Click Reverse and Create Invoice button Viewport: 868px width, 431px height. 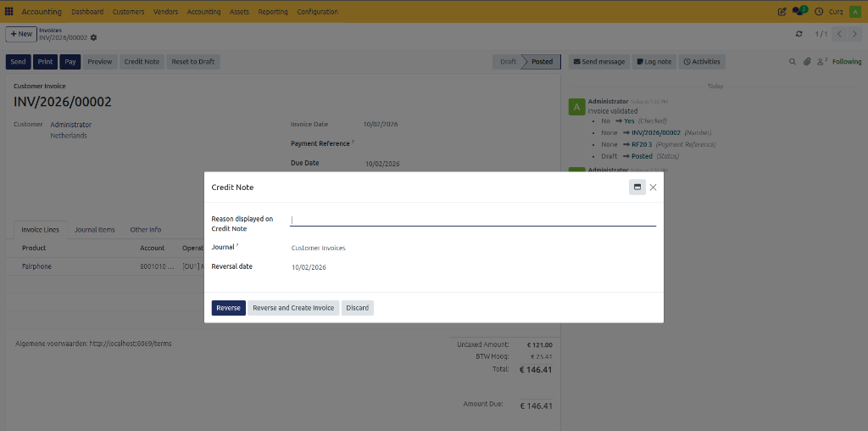pyautogui.click(x=293, y=308)
